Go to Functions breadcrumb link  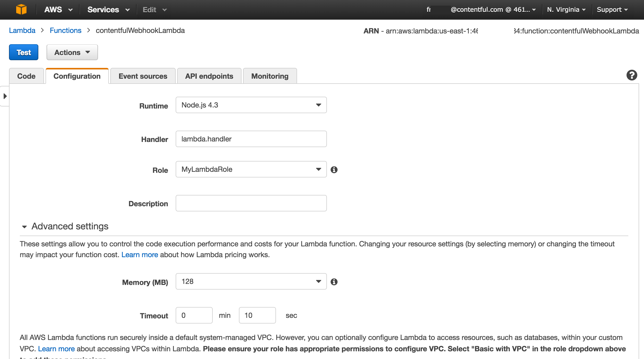pos(66,30)
